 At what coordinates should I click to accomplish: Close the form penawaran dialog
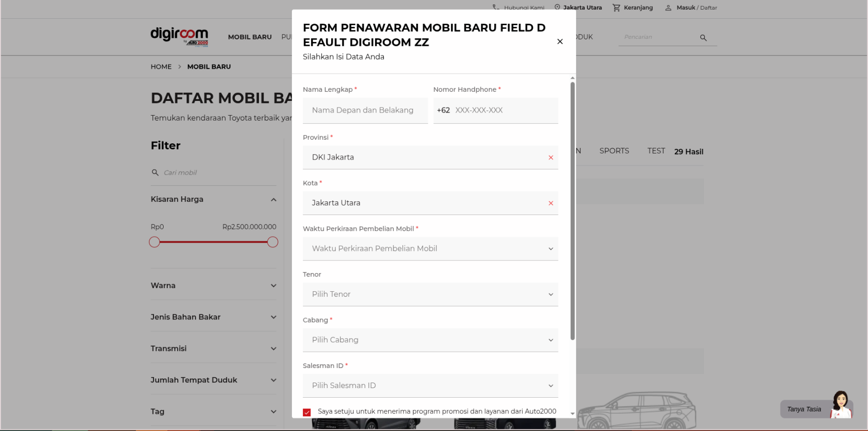click(559, 41)
